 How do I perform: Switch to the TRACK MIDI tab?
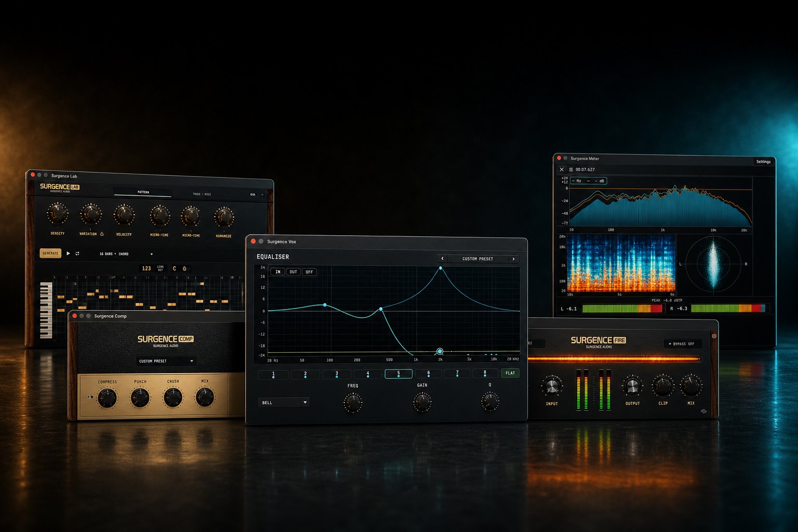pyautogui.click(x=202, y=194)
